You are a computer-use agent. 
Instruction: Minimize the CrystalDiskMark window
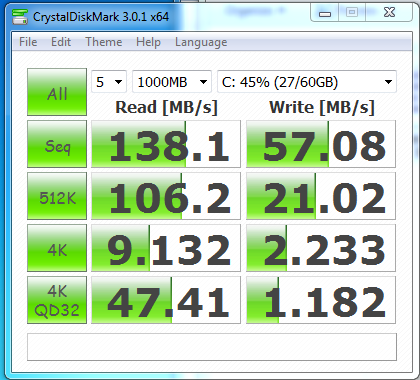click(325, 13)
